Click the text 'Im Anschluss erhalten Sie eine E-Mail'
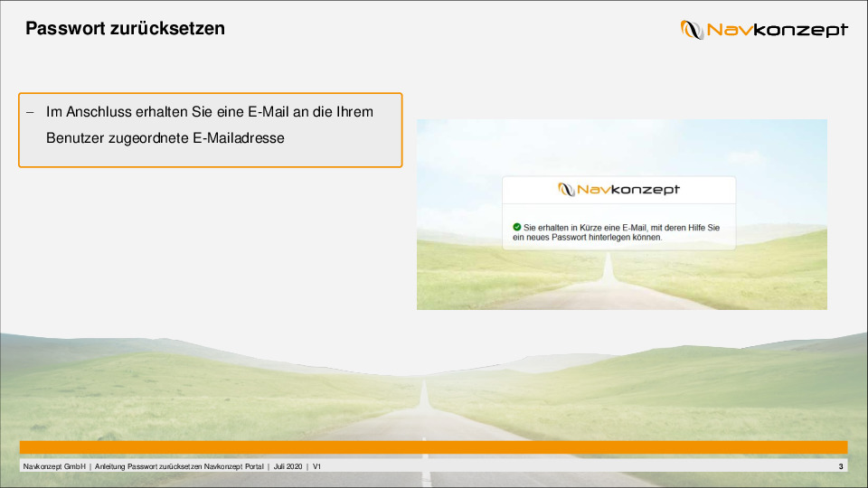Screen dimensions: 868x488 167,112
